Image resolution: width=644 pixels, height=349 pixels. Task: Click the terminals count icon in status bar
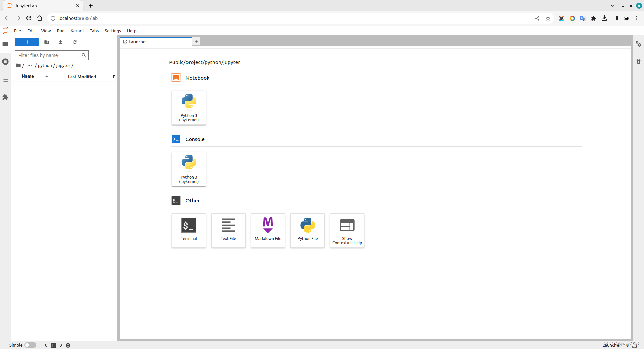coord(54,345)
